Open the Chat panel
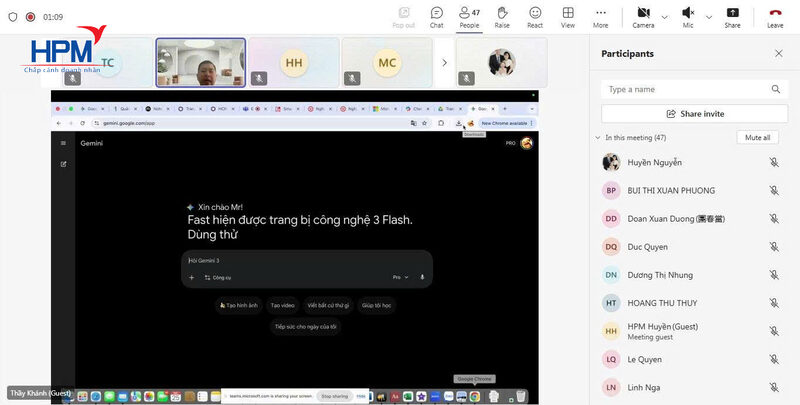 click(436, 16)
